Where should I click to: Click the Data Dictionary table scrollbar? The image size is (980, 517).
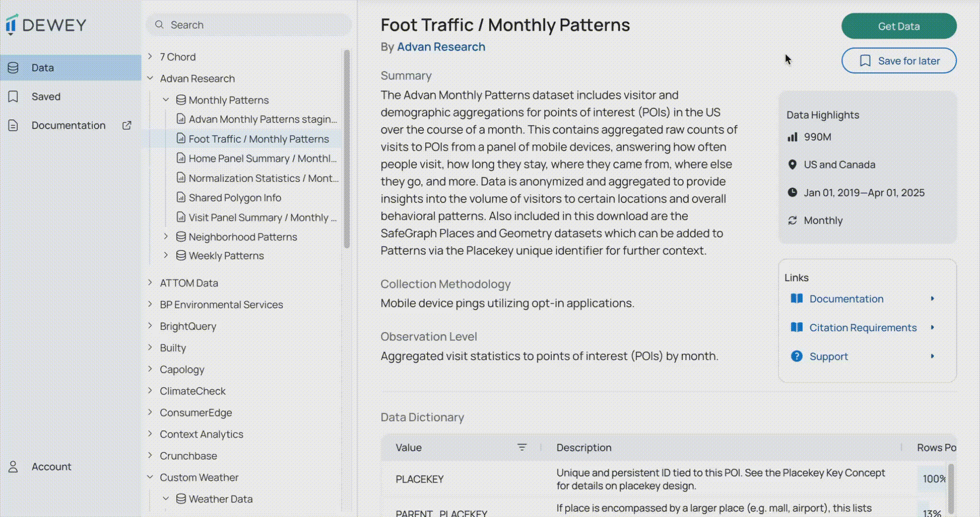tap(951, 488)
